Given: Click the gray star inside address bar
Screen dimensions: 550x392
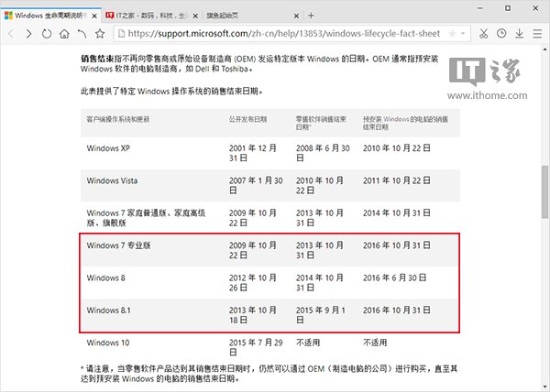Looking at the screenshot, I should point(453,34).
